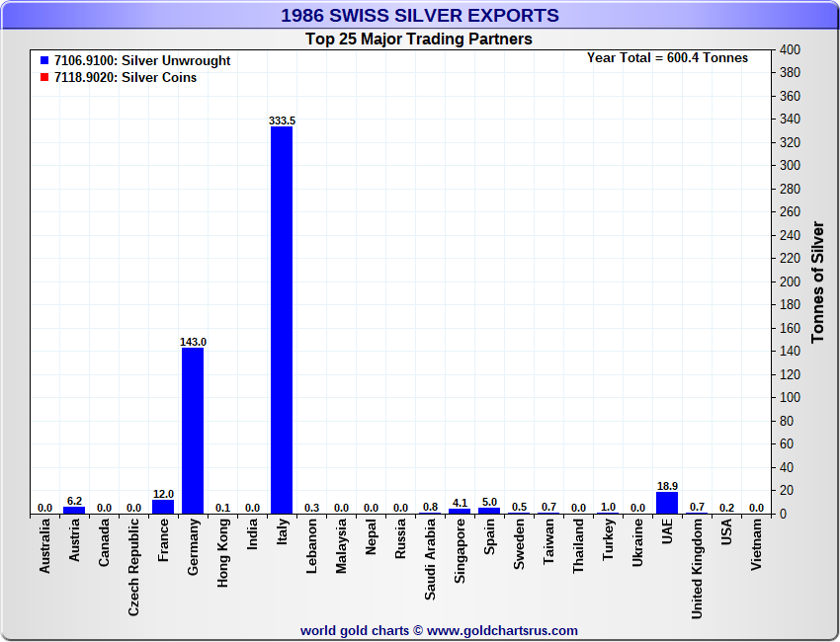Image resolution: width=840 pixels, height=642 pixels.
Task: Click the UAE axis label
Action: pos(667,531)
